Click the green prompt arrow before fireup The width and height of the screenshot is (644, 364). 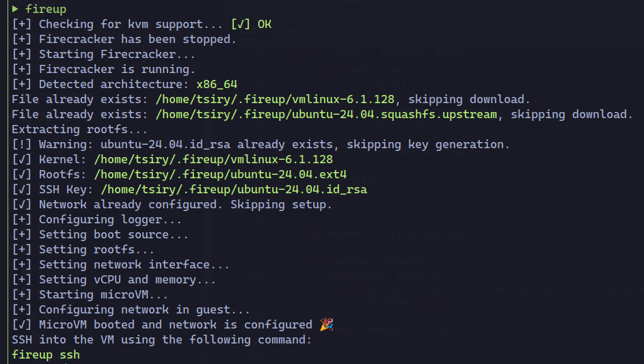(x=15, y=10)
